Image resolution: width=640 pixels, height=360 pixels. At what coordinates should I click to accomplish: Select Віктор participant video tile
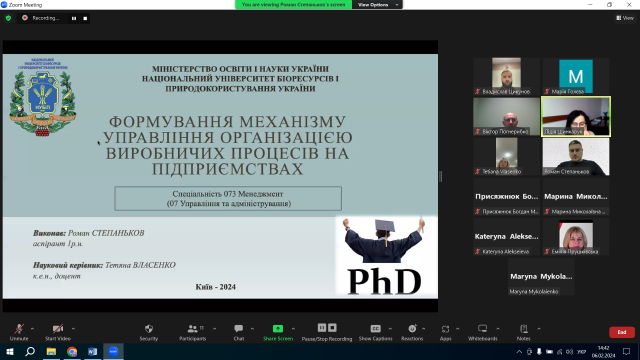[506, 116]
